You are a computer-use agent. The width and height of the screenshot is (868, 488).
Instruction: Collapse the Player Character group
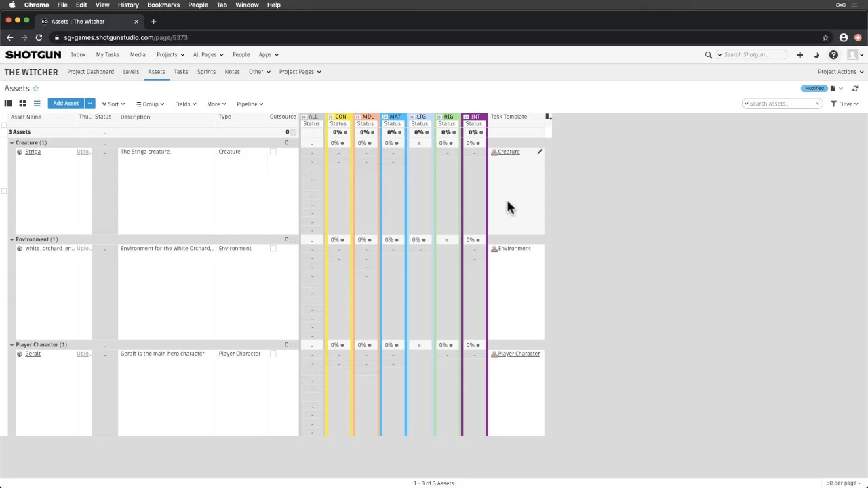tap(12, 345)
